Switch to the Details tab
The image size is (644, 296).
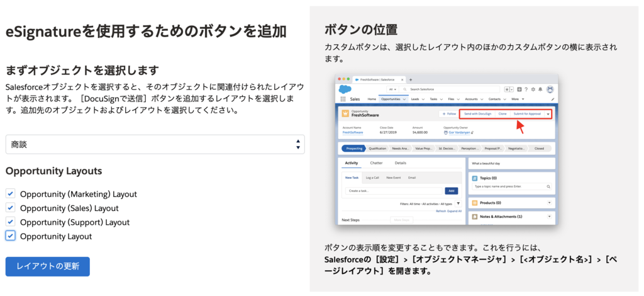(x=401, y=163)
